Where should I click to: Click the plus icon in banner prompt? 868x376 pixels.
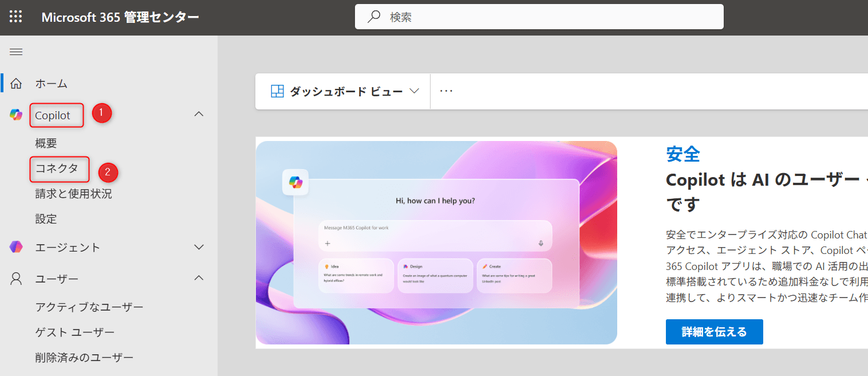(x=328, y=243)
